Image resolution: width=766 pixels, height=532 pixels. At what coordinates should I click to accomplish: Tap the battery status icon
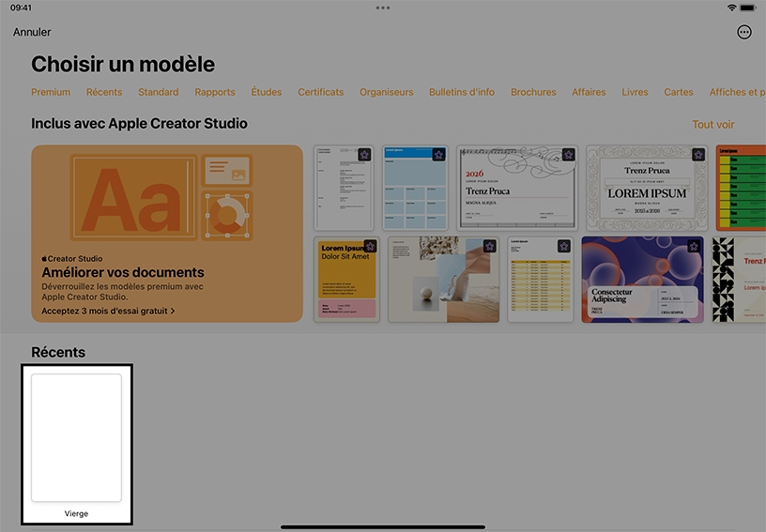point(747,8)
